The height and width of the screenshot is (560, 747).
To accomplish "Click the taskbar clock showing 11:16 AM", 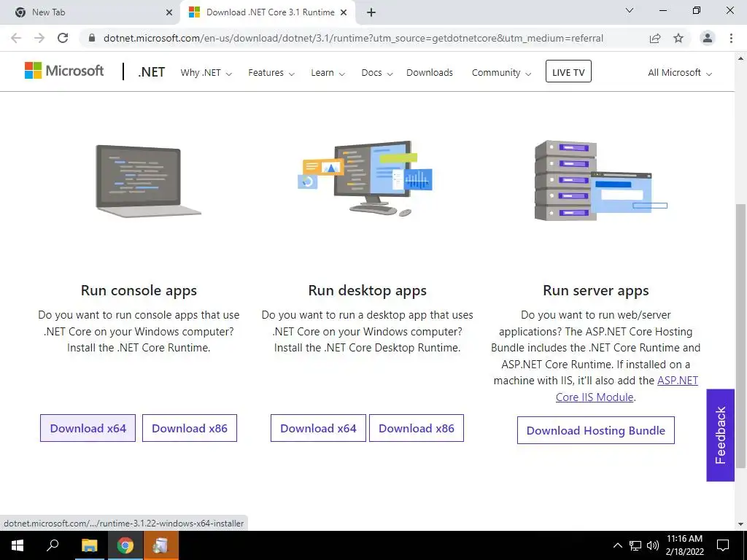I will (x=684, y=545).
